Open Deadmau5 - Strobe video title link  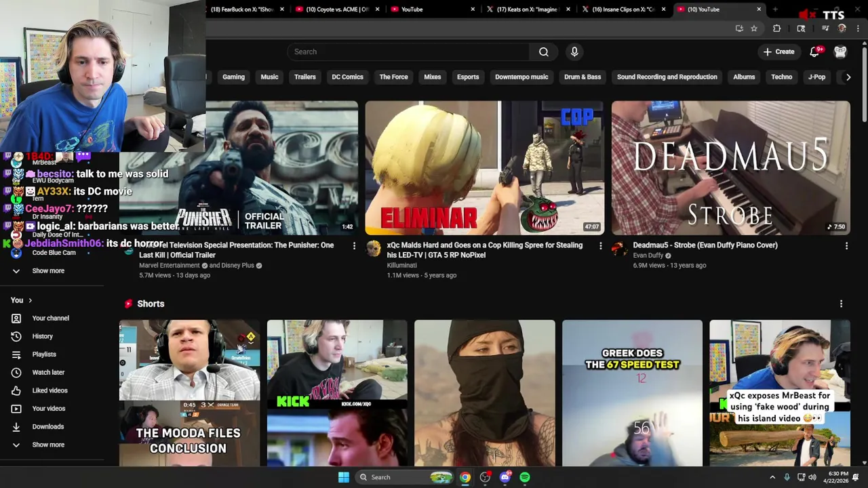pos(705,245)
